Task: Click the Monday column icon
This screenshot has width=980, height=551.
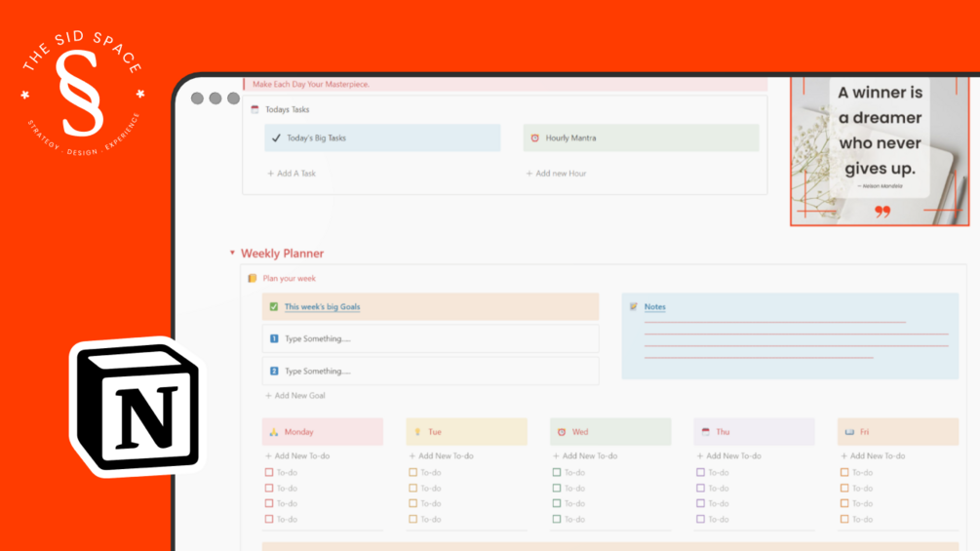Action: [274, 432]
